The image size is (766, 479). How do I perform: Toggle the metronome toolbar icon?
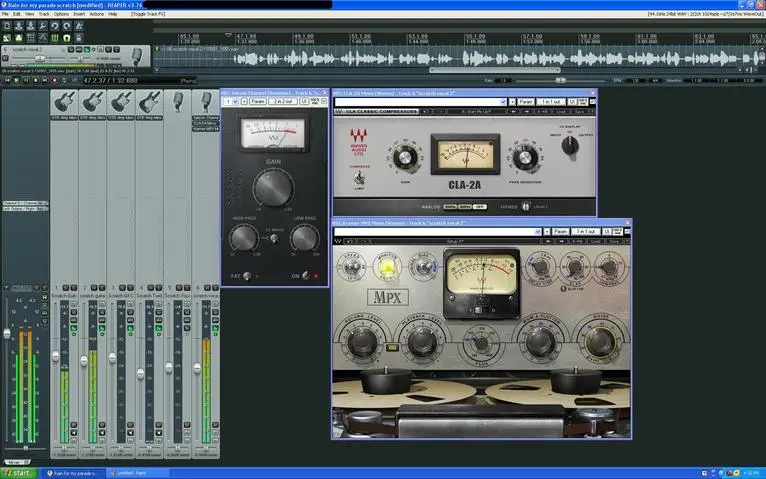(79, 26)
